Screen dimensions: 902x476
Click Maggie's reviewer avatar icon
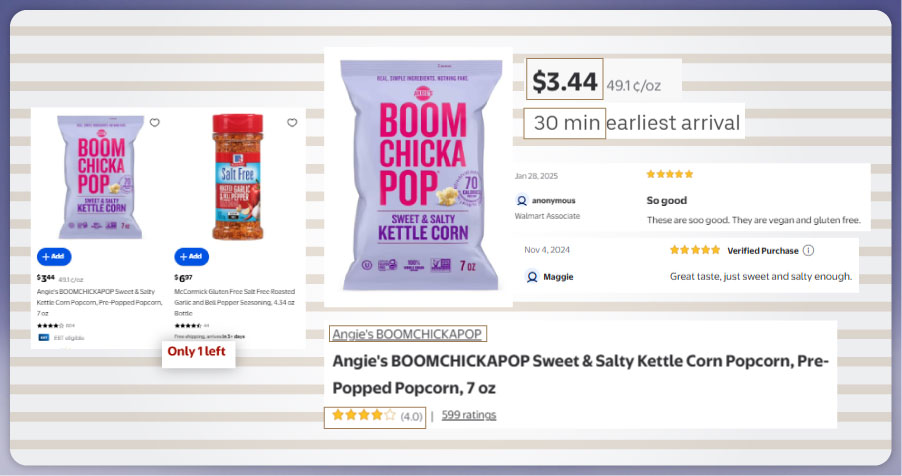coord(532,277)
